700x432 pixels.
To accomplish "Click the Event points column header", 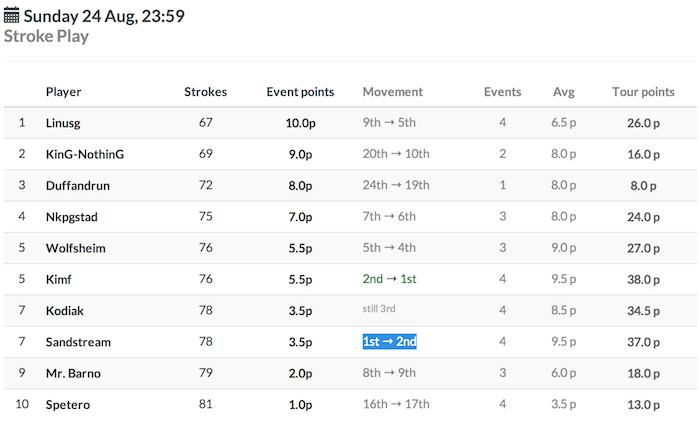I will pos(300,92).
